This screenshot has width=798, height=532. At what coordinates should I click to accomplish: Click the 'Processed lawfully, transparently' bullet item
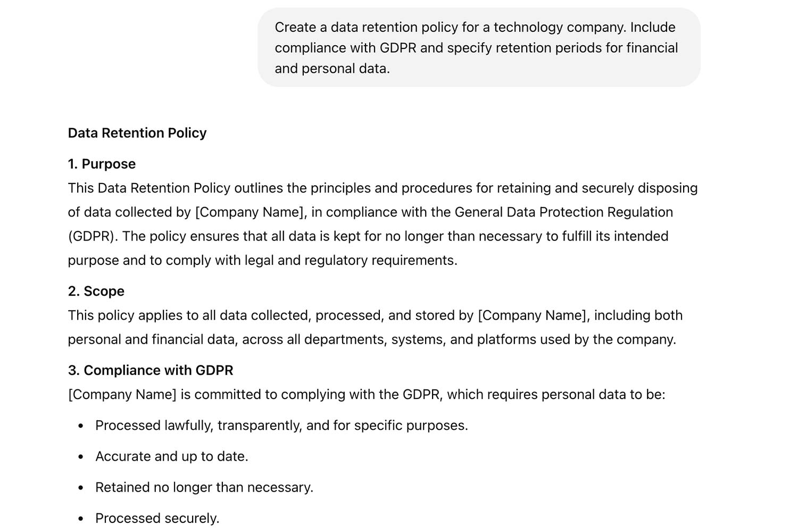click(x=281, y=426)
